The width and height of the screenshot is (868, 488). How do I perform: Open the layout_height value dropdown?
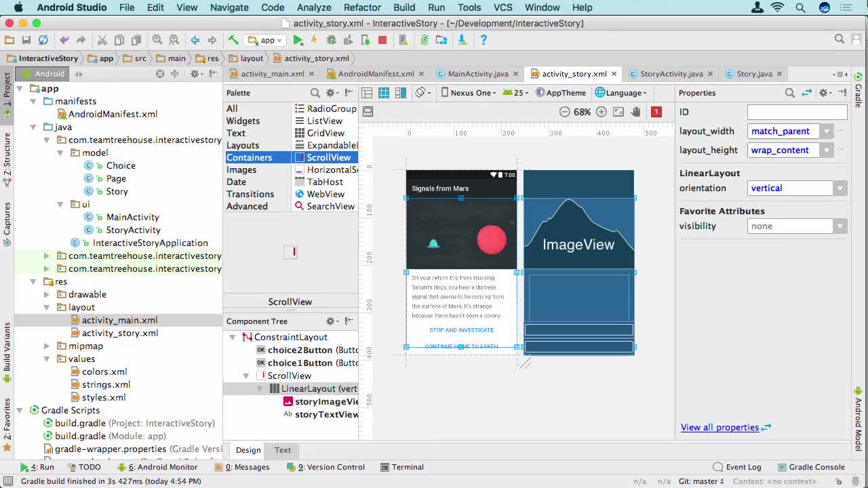[x=827, y=150]
